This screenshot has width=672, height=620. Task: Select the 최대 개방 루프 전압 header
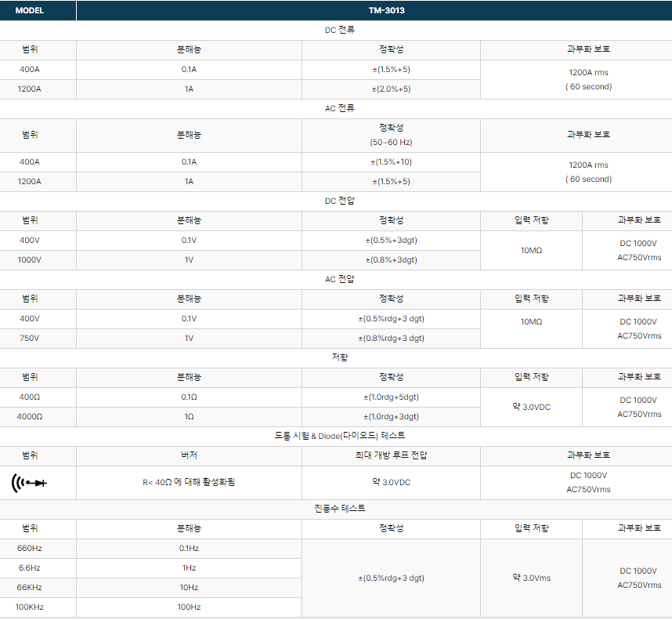[391, 455]
